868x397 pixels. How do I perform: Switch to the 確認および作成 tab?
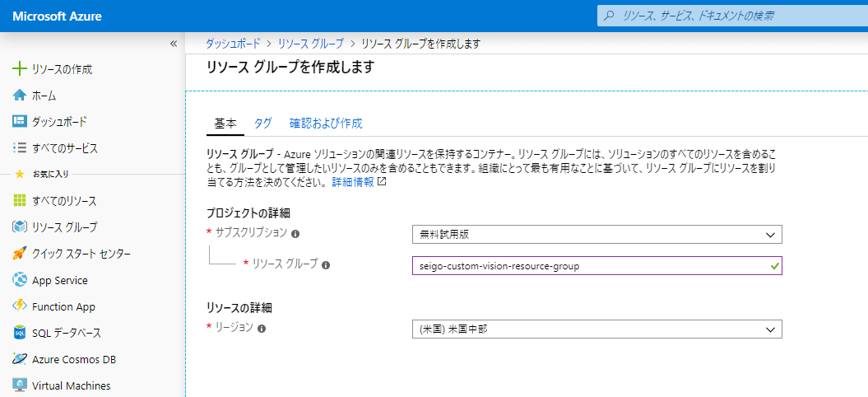tap(326, 124)
